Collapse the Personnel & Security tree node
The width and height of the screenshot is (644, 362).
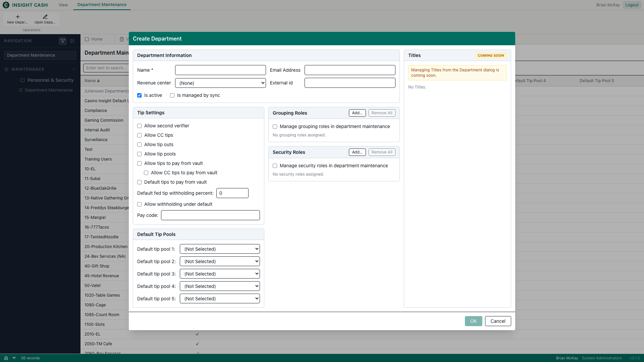click(x=15, y=80)
